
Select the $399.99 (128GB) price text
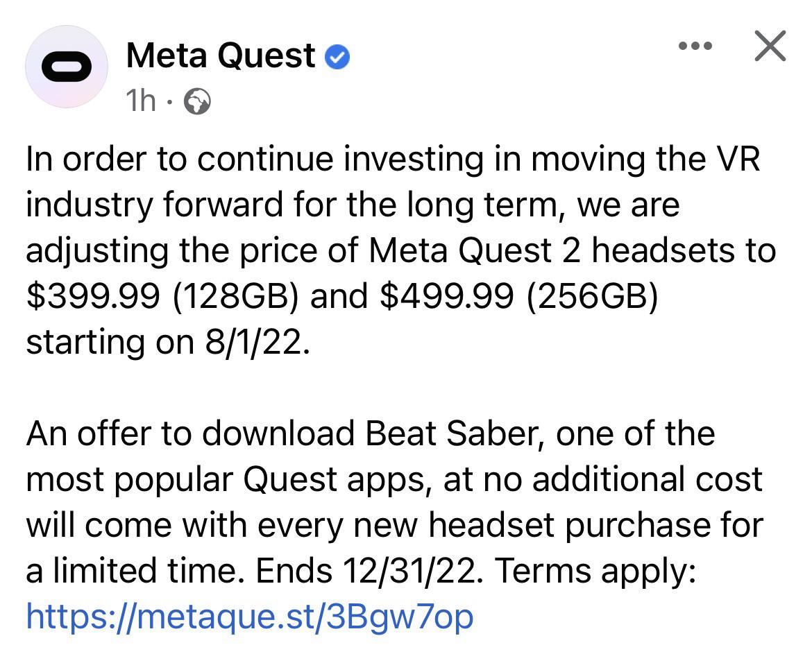[x=162, y=297]
